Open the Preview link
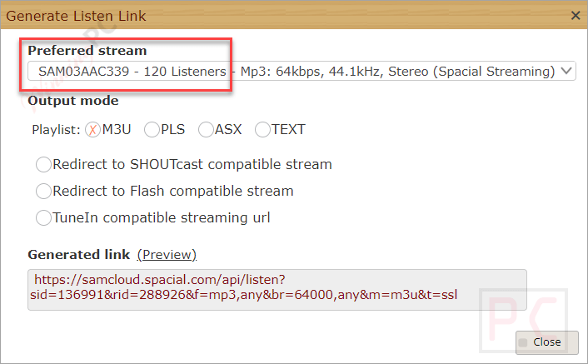The height and width of the screenshot is (364, 588). [167, 255]
